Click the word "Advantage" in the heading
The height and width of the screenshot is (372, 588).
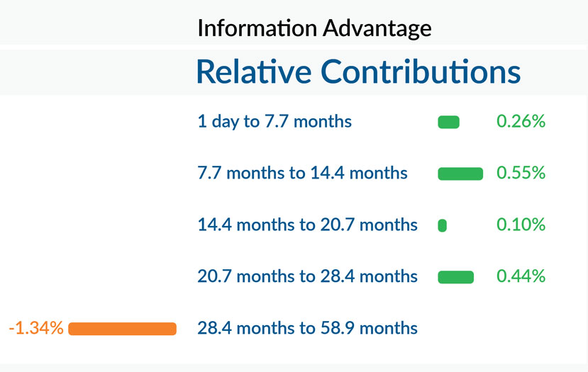[x=376, y=28]
